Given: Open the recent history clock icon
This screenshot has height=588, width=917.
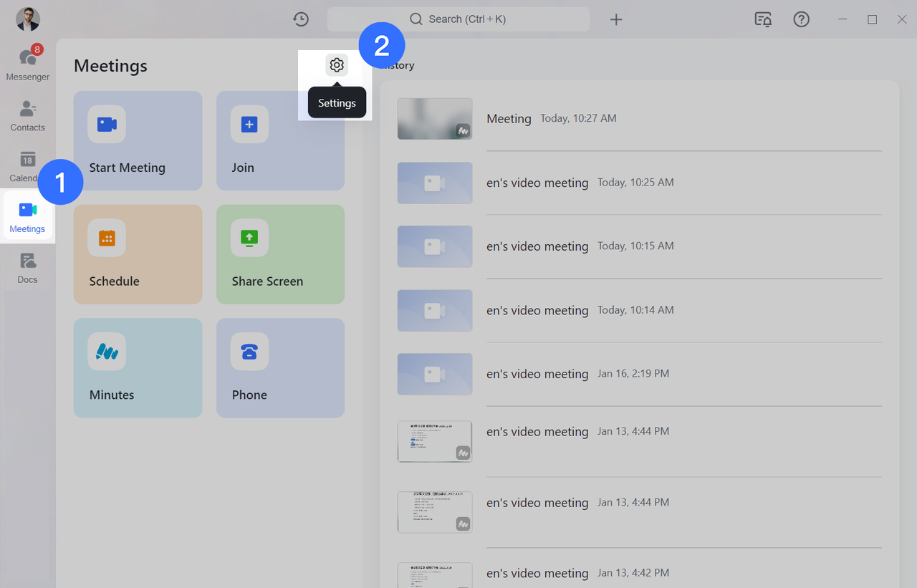Looking at the screenshot, I should (301, 19).
